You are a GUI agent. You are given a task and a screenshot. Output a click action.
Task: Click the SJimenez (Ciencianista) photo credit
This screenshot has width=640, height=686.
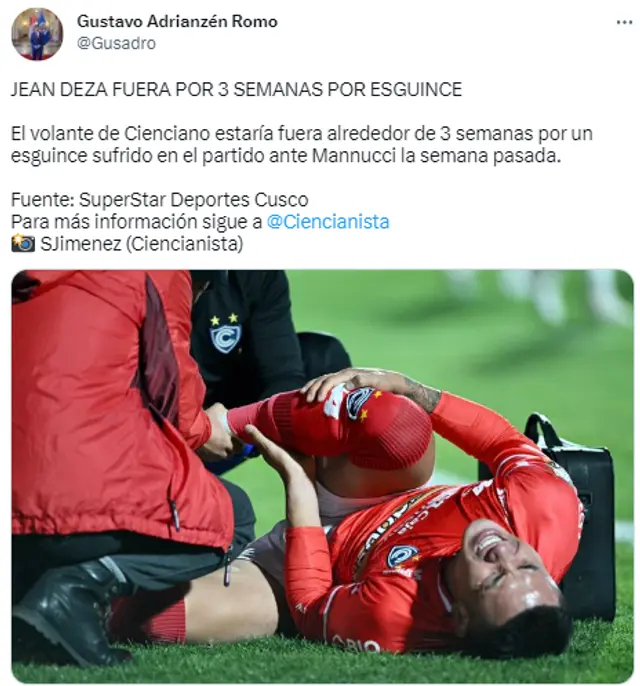point(142,244)
